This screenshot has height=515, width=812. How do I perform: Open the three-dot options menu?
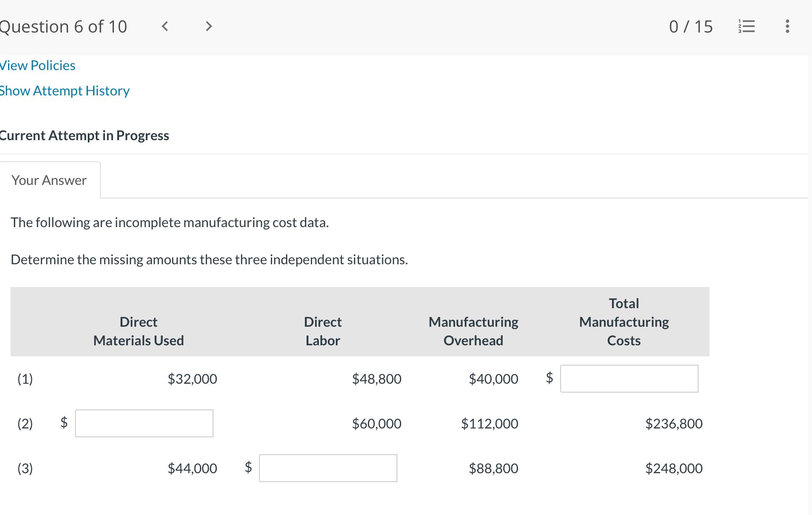click(x=787, y=27)
